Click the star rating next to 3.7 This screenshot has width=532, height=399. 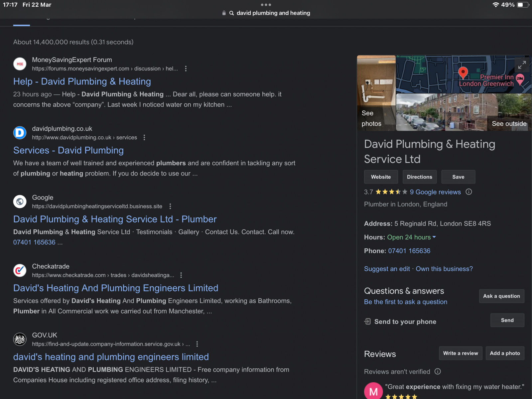391,192
